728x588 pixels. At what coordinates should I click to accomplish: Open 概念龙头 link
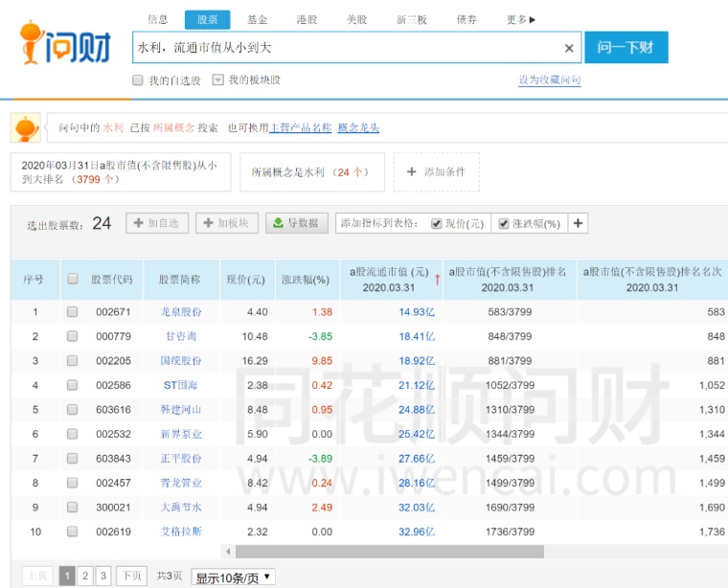click(x=358, y=127)
